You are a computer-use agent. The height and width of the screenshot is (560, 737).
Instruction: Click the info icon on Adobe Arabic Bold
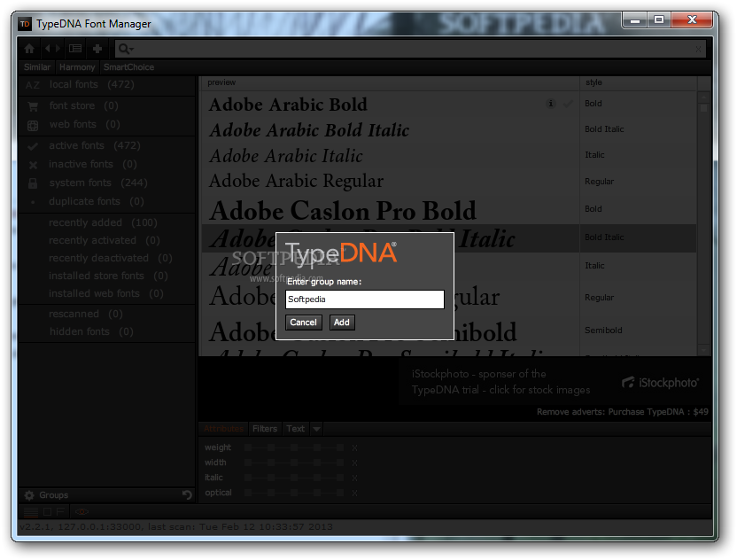[550, 104]
